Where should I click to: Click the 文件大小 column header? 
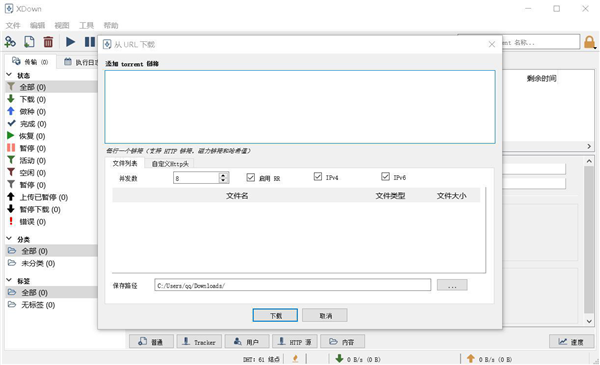452,196
